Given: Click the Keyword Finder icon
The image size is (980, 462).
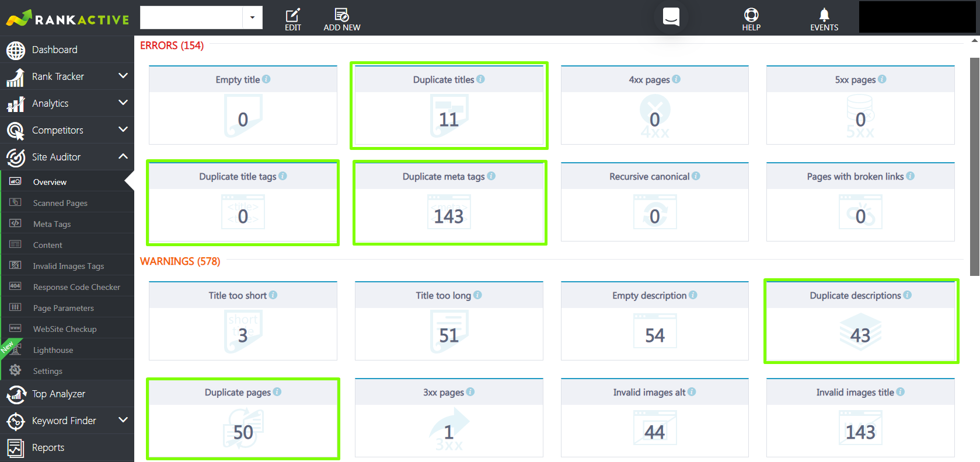Looking at the screenshot, I should coord(16,421).
